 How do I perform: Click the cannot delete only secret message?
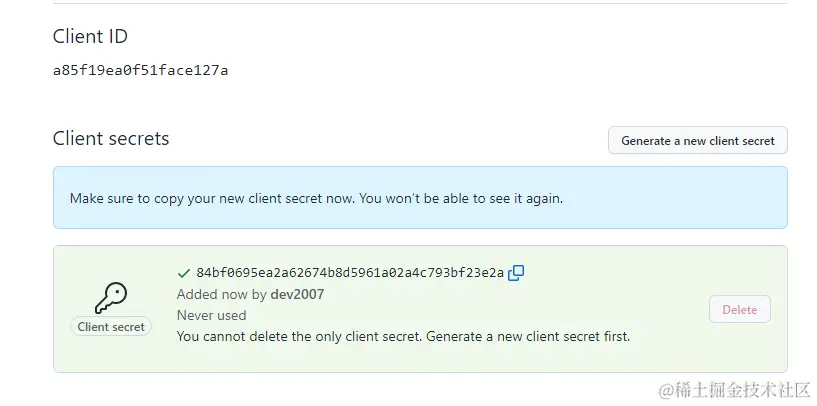coord(403,337)
